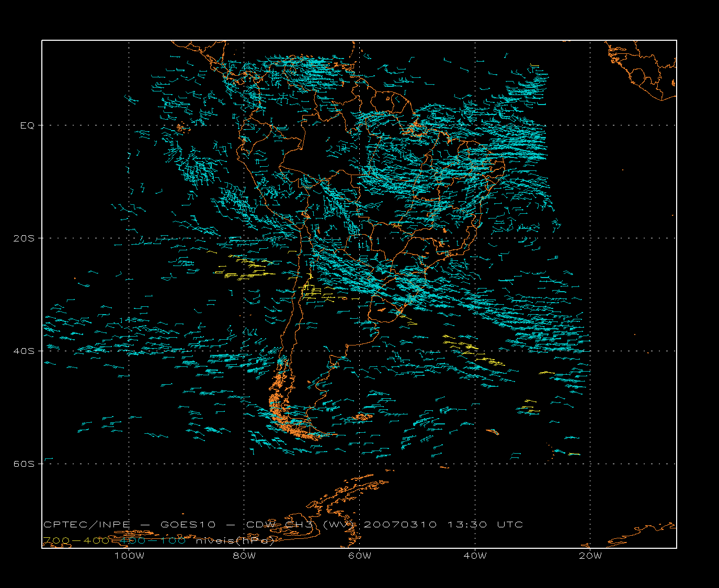Click the yellow '700-400' level legend
719x588 pixels.
(76, 540)
